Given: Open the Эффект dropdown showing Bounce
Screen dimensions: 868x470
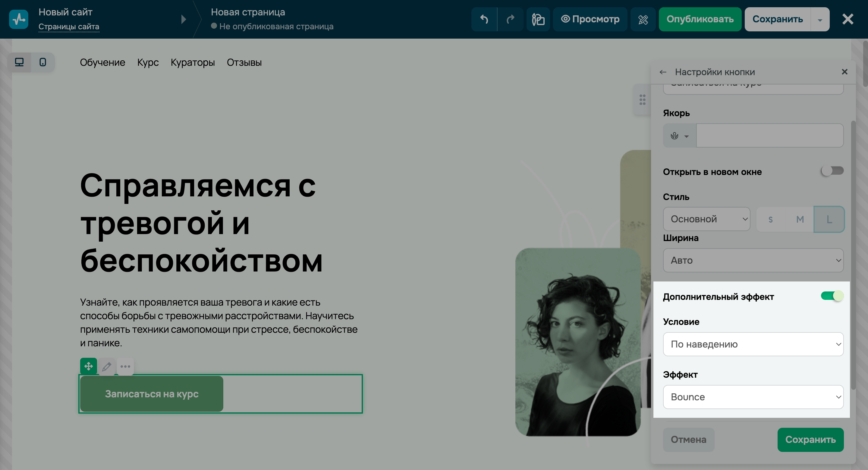Looking at the screenshot, I should tap(753, 397).
